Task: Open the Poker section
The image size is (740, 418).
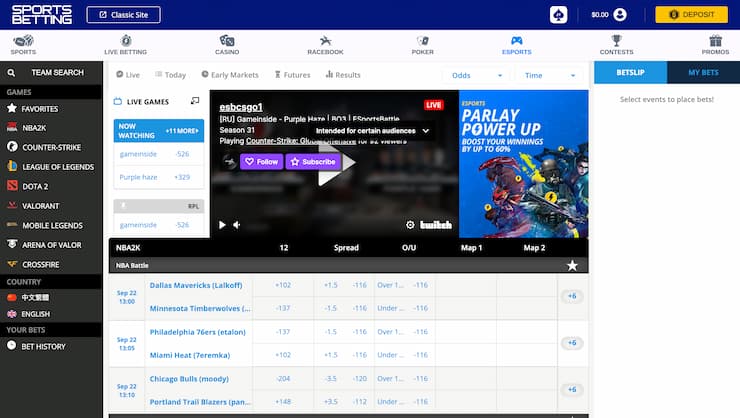Action: tap(422, 45)
